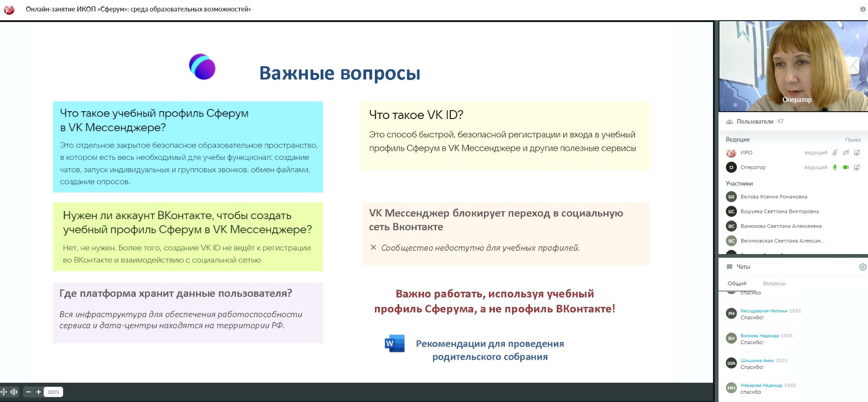
Task: Click the Word document icon on slide
Action: point(395,344)
